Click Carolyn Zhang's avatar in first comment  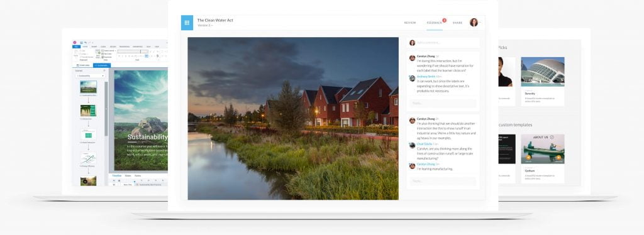click(412, 58)
